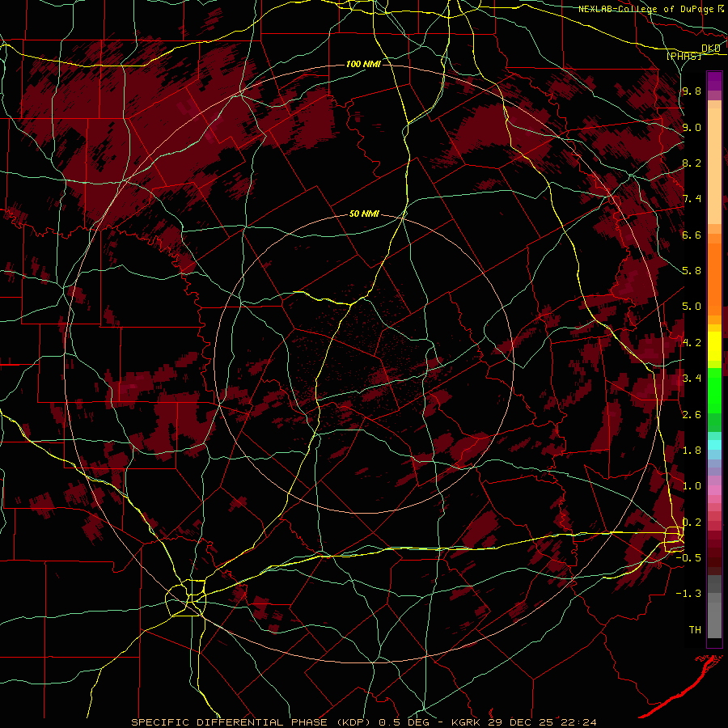Click the 1.0 value on the color scale
The width and height of the screenshot is (728, 728).
click(692, 486)
